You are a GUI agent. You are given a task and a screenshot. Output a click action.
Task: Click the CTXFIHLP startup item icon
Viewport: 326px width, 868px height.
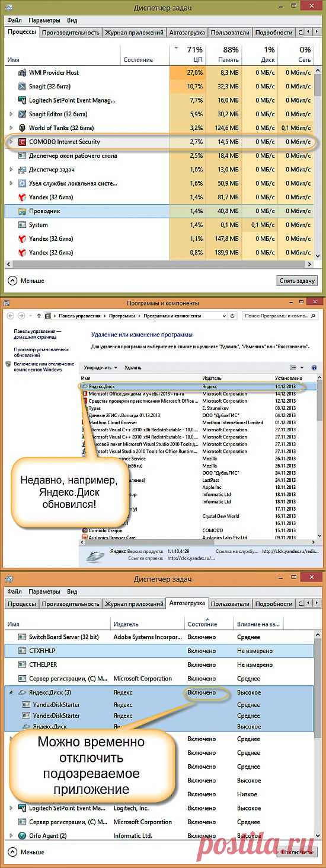23,651
